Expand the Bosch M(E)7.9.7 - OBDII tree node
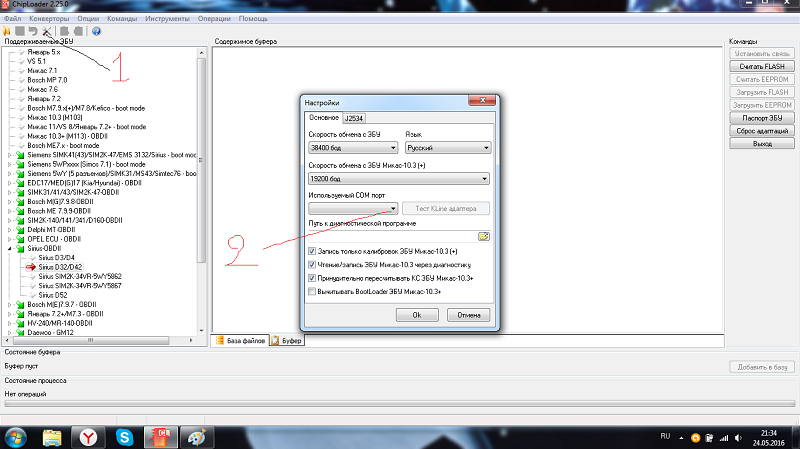Screen dimensions: 800x449 pyautogui.click(x=9, y=304)
